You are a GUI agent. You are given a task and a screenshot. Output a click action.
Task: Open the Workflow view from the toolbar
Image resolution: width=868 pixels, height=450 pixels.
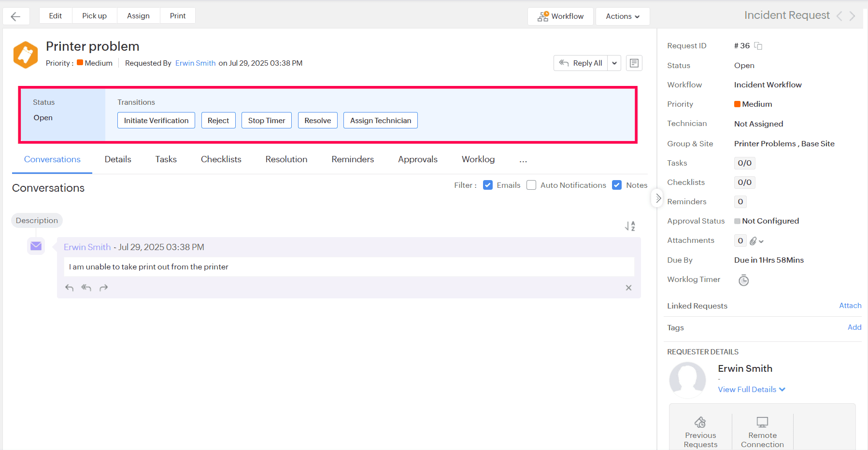coord(560,16)
